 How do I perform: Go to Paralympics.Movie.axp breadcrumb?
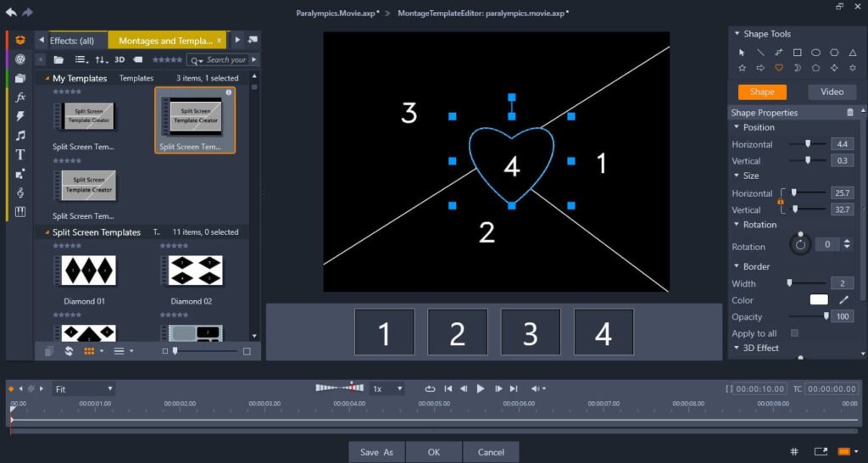point(337,13)
